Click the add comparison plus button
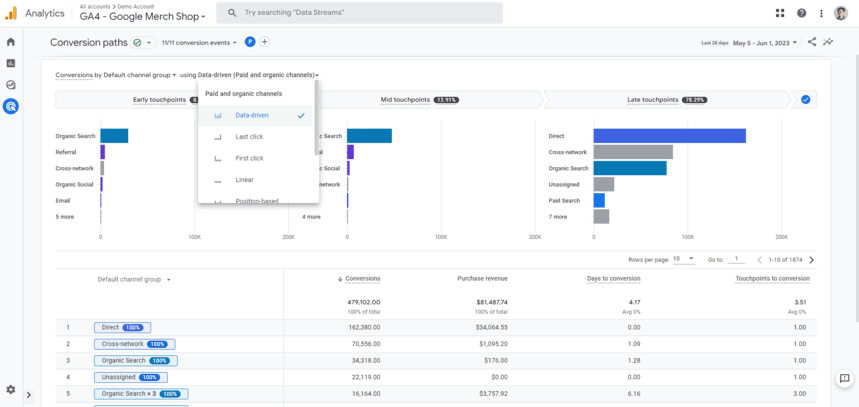This screenshot has height=407, width=859. pyautogui.click(x=264, y=42)
